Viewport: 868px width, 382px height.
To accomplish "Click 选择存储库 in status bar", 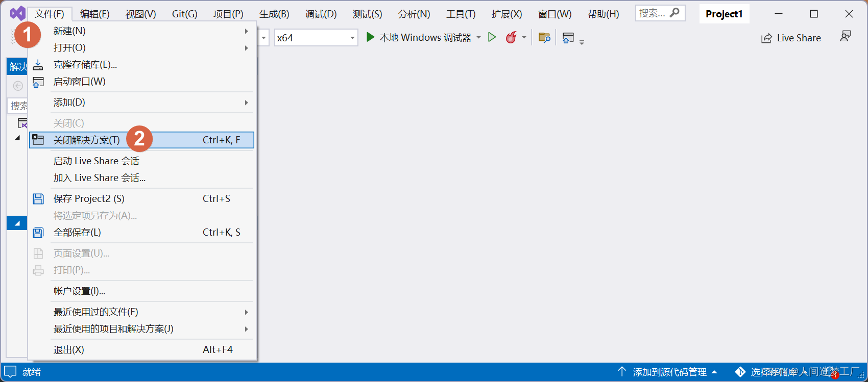I will point(773,372).
